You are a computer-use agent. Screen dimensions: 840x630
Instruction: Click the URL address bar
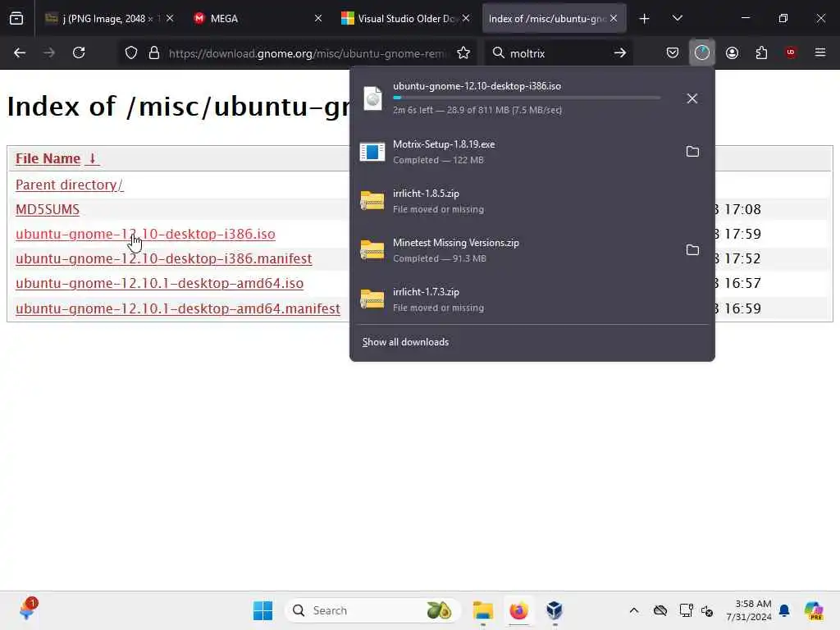(307, 53)
